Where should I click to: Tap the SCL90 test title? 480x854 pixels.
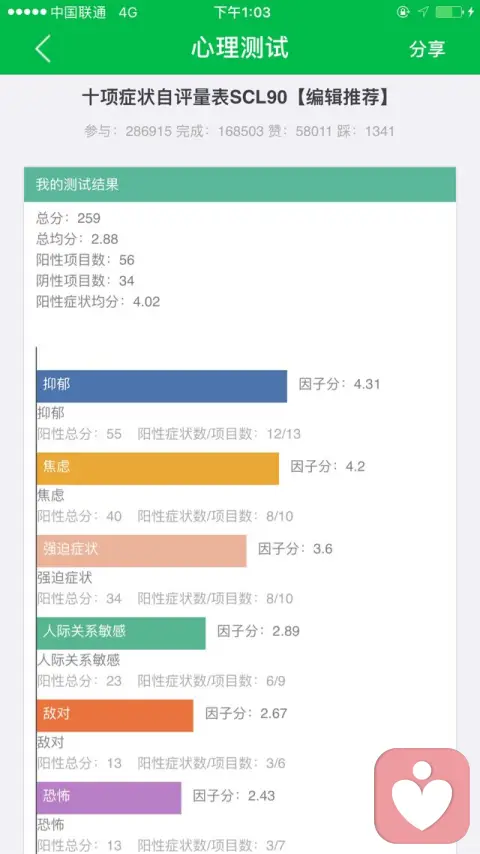pyautogui.click(x=236, y=97)
